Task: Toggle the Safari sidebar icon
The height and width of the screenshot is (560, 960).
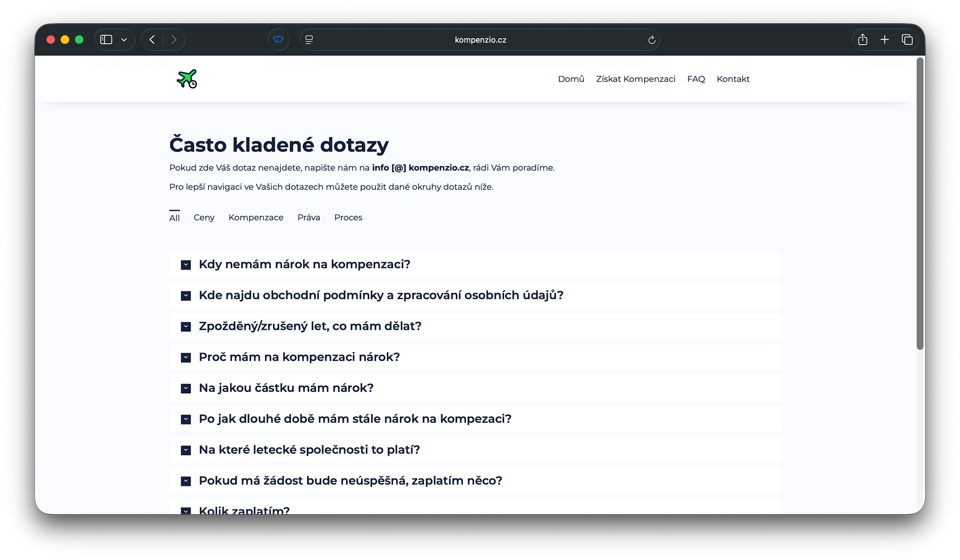Action: click(x=106, y=39)
